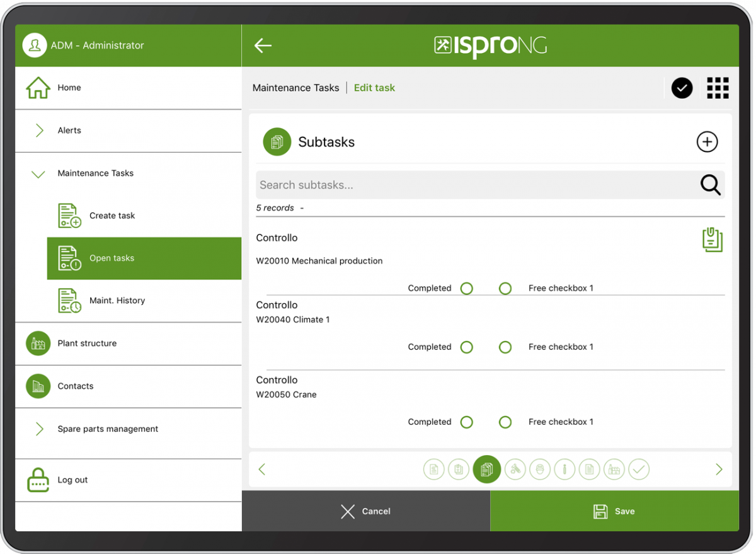
Task: Select the factory/plant section icon in bottom bar
Action: tap(614, 469)
